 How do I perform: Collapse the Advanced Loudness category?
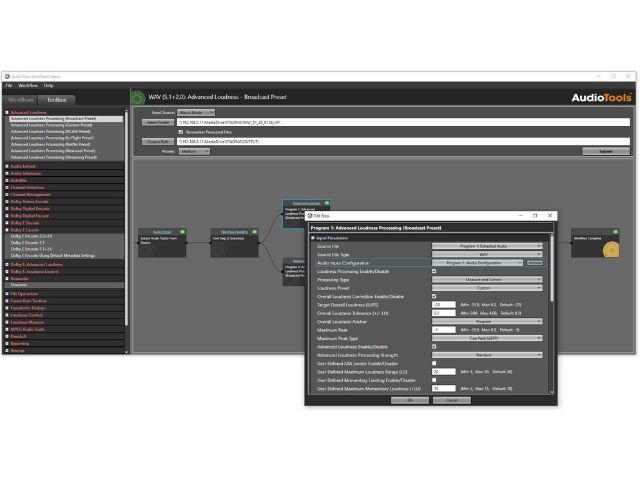(7, 112)
